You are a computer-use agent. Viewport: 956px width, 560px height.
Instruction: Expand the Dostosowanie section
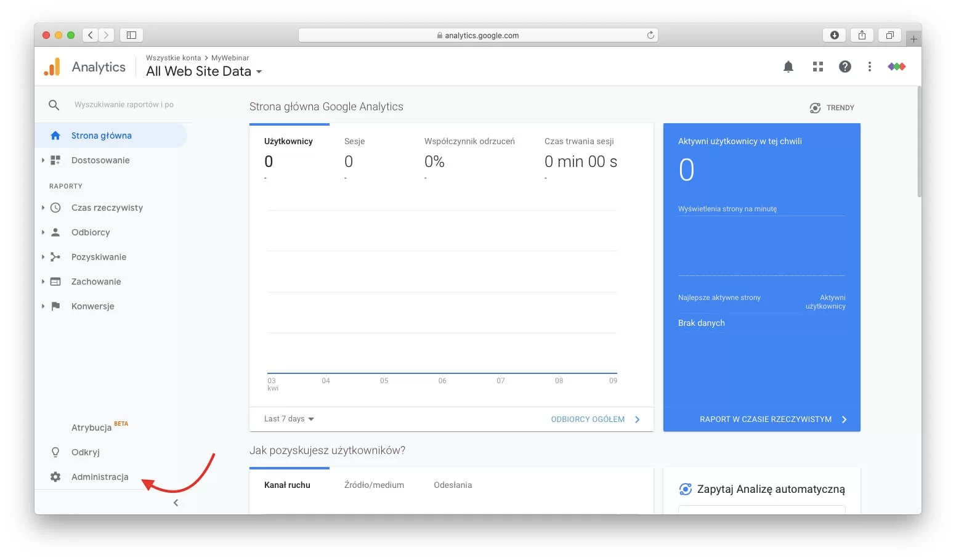tap(43, 160)
